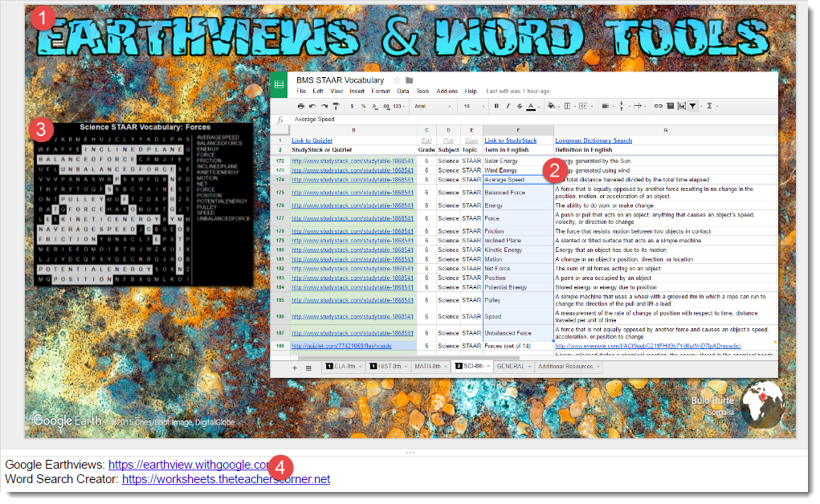Select the Science STAAR word search image

pos(143,204)
